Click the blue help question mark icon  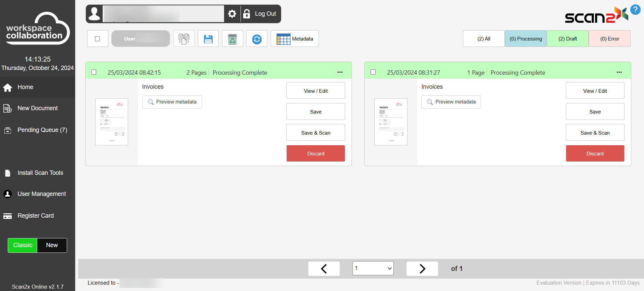[635, 10]
